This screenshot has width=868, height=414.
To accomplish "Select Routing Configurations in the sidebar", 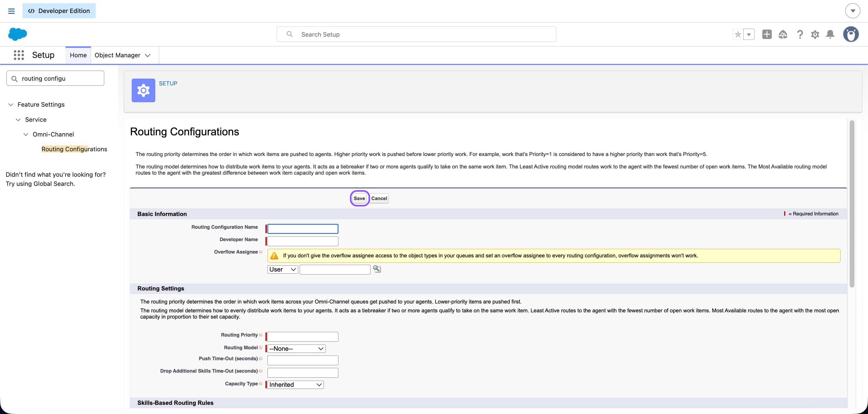I will click(x=74, y=149).
